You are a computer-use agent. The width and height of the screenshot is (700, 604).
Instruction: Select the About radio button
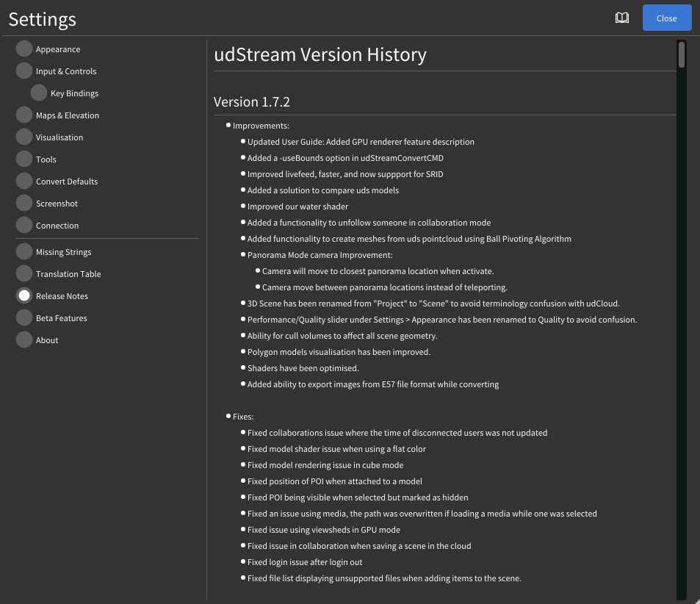coord(24,340)
